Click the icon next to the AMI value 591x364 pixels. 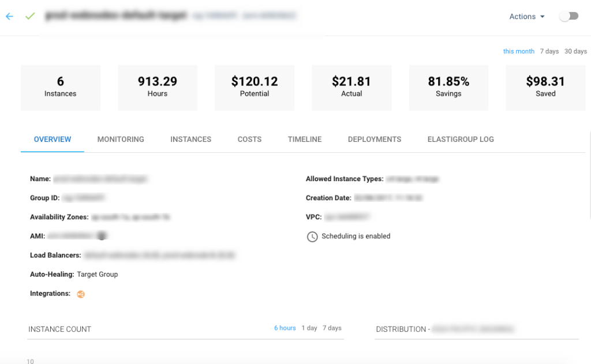click(102, 235)
